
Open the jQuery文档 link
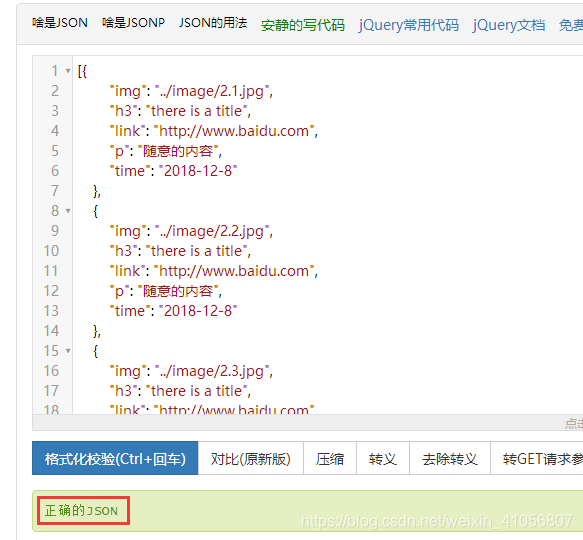(509, 25)
